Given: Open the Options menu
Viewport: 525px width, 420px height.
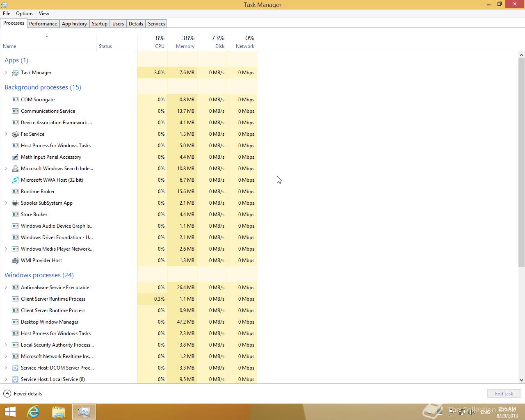Looking at the screenshot, I should [x=25, y=14].
